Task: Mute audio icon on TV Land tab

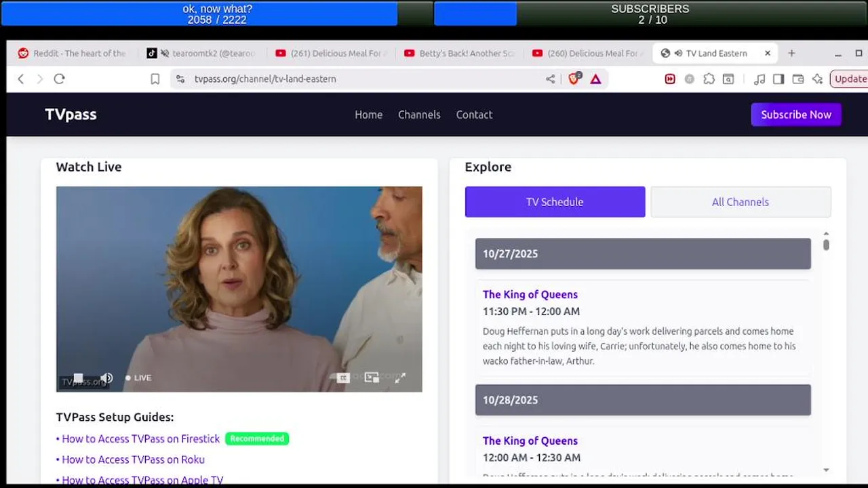Action: pyautogui.click(x=678, y=53)
